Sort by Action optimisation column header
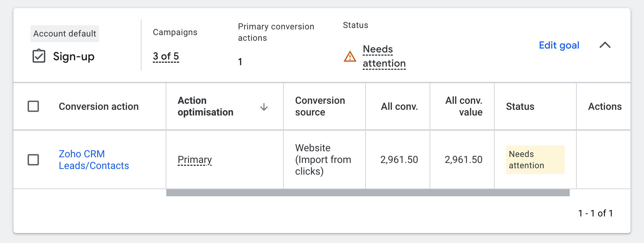 [205, 106]
